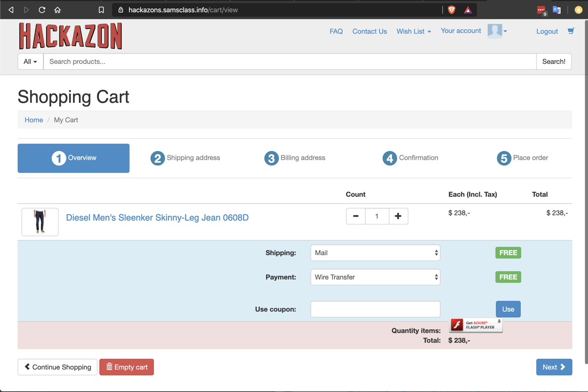
Task: Go to the Place order step
Action: (522, 158)
